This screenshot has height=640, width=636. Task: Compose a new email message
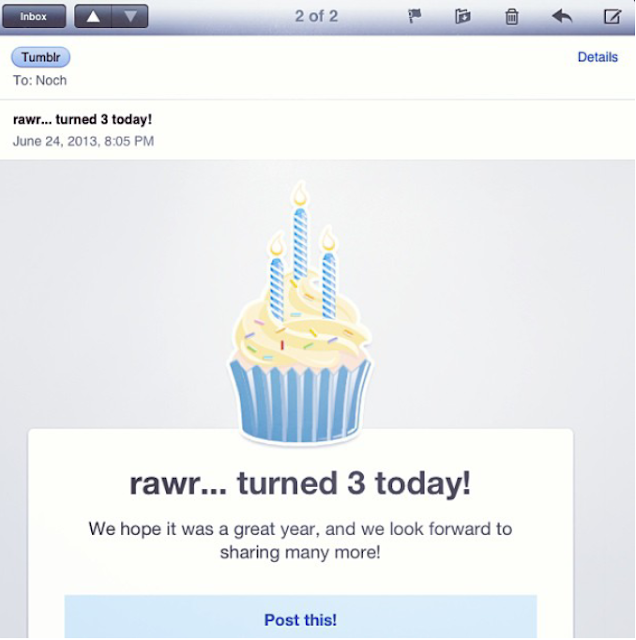(x=612, y=16)
